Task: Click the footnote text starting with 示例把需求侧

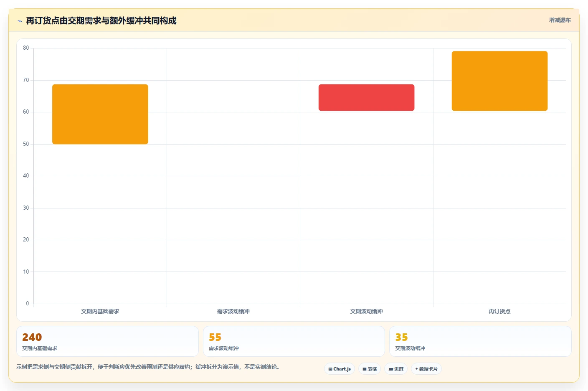Action: (x=148, y=367)
